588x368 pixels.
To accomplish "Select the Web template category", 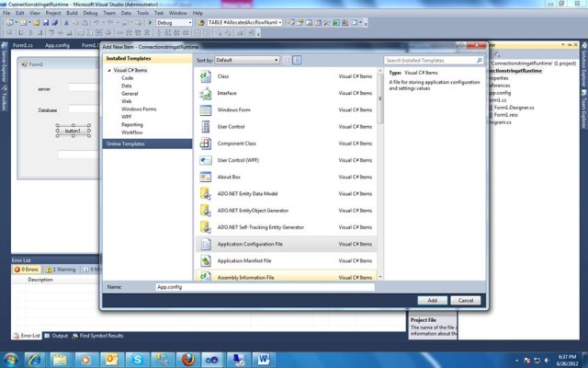I will tap(127, 101).
